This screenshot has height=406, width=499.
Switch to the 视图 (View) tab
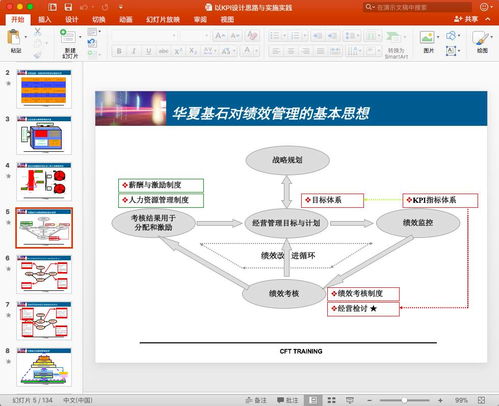point(227,20)
